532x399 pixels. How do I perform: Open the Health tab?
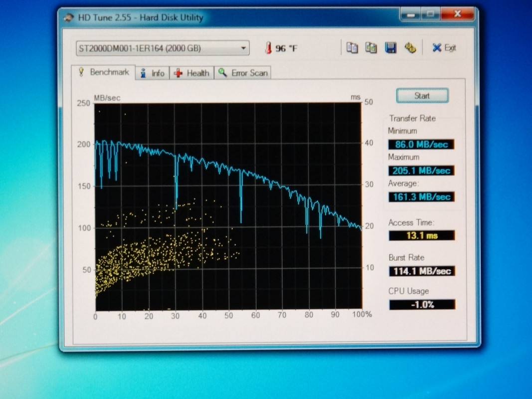click(191, 73)
